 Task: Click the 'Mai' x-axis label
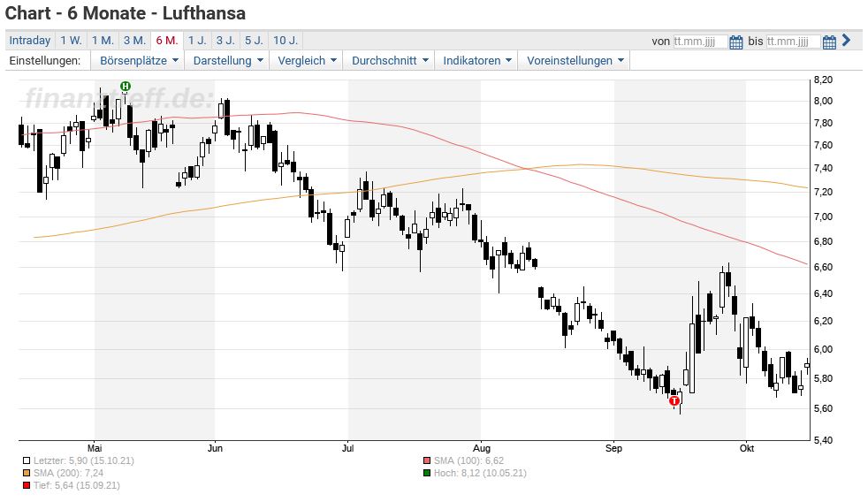(x=95, y=448)
